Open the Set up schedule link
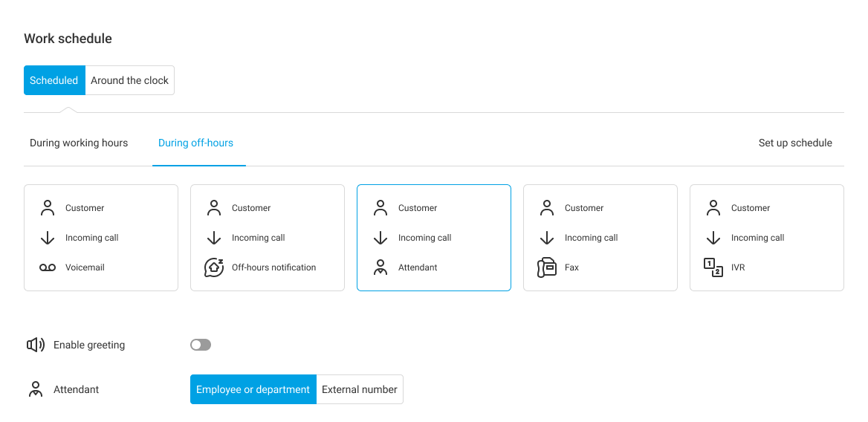This screenshot has height=422, width=868. click(x=795, y=143)
